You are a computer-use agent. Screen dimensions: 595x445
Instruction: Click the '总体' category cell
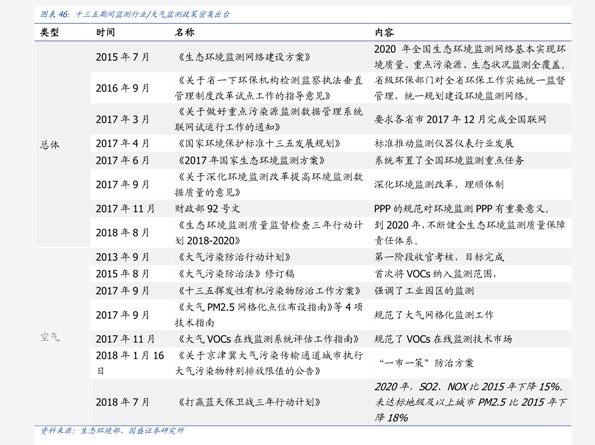point(50,145)
